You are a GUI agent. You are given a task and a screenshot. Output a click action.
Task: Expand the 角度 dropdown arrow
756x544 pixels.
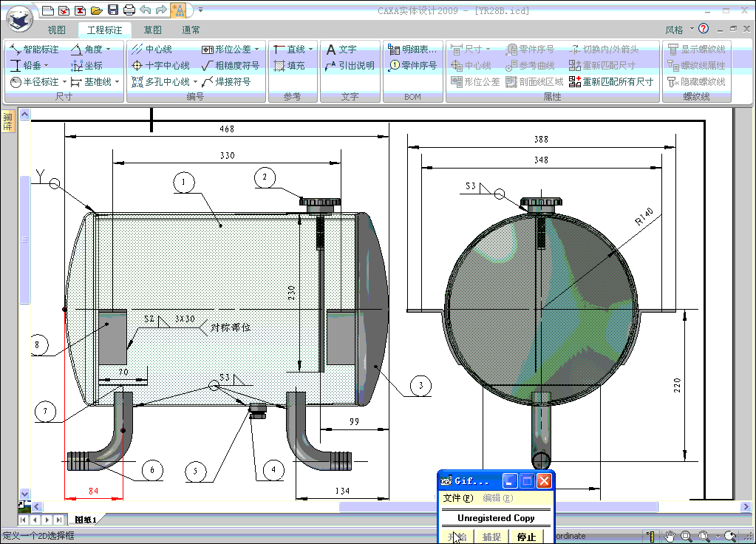[108, 50]
